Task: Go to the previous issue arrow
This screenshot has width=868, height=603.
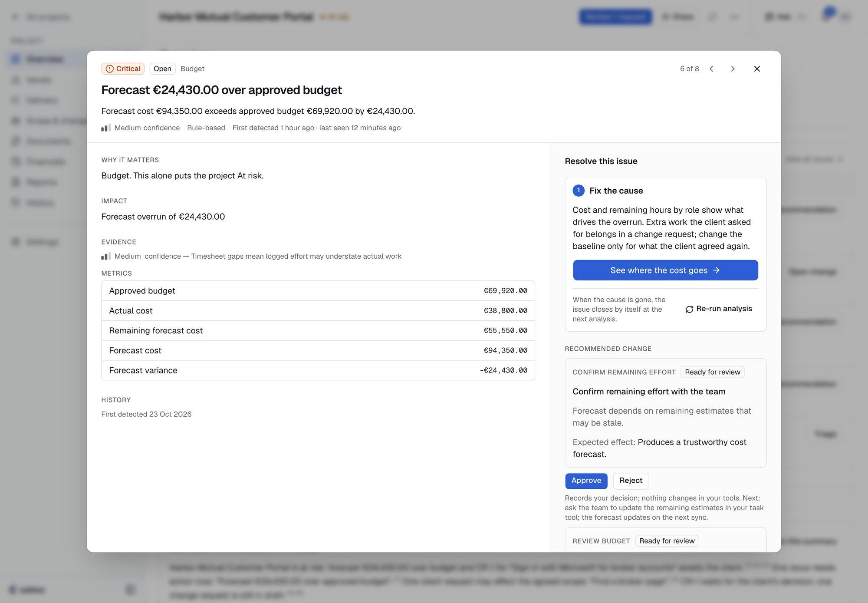Action: 711,69
